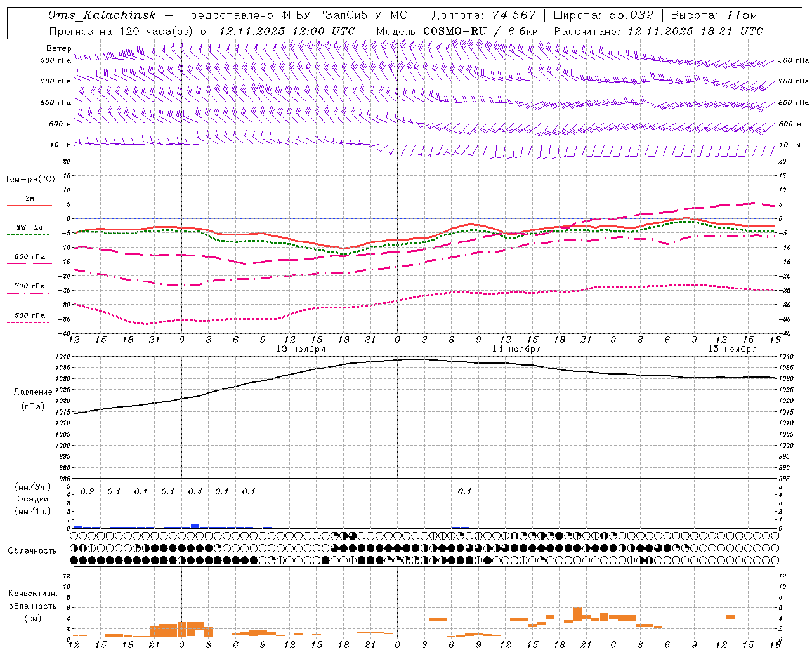Click the 'Тем-ра(°C)' temperature axis title
The height and width of the screenshot is (650, 812).
point(30,180)
